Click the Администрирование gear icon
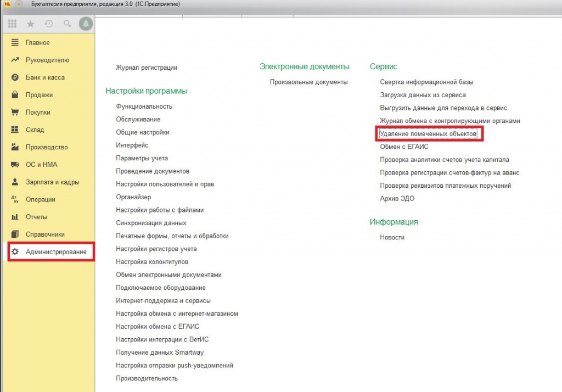Image resolution: width=562 pixels, height=392 pixels. 15,252
